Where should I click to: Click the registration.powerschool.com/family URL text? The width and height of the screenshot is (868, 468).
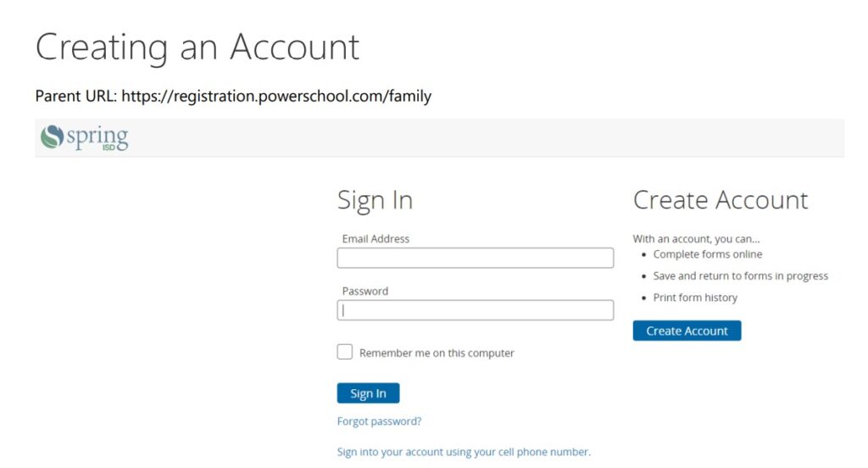point(276,97)
